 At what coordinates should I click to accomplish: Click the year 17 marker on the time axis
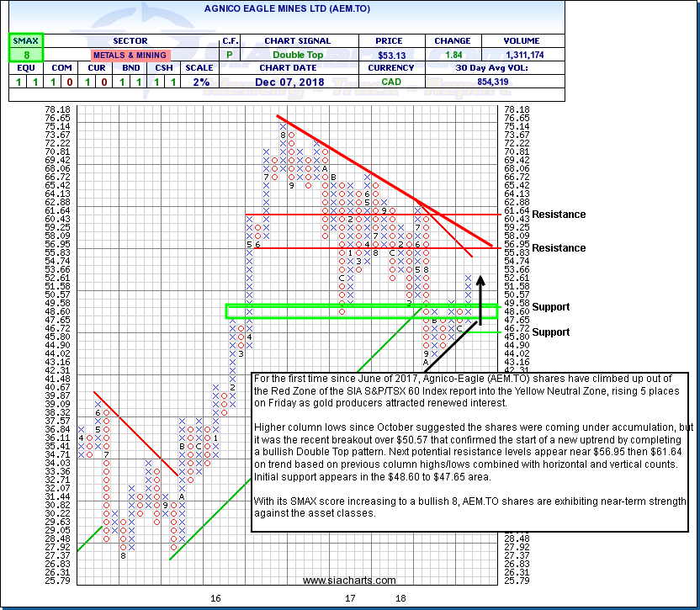(x=350, y=598)
